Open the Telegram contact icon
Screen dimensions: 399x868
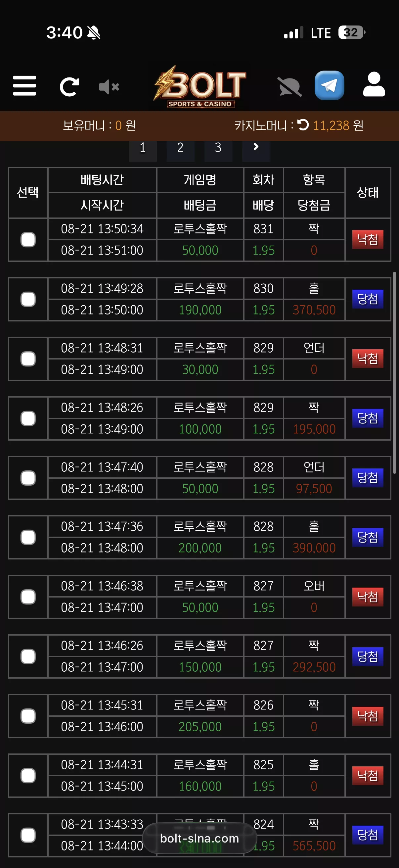tap(329, 85)
